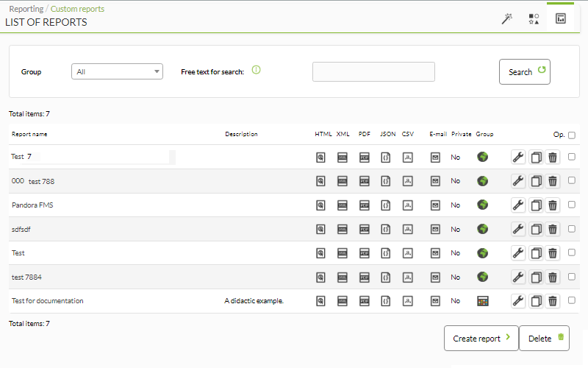Click the Search button

pos(525,71)
